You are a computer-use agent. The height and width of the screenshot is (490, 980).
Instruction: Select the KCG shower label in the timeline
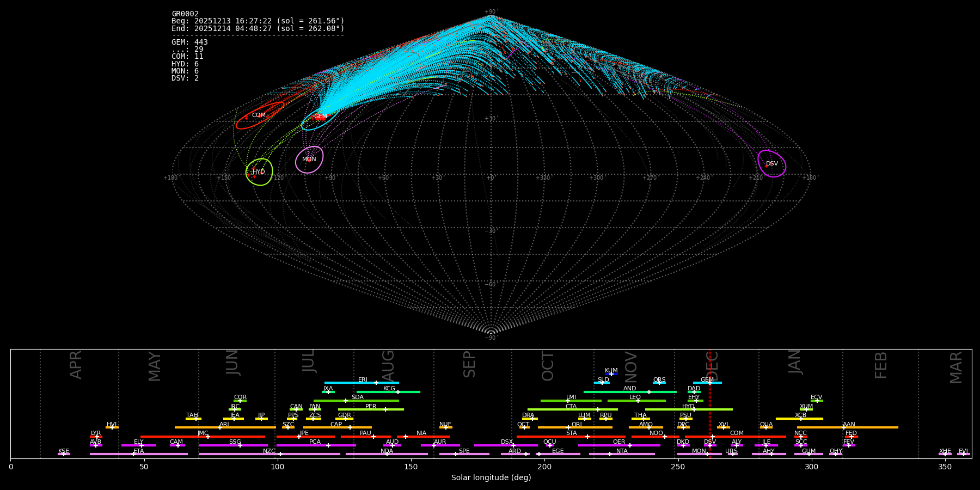point(389,389)
